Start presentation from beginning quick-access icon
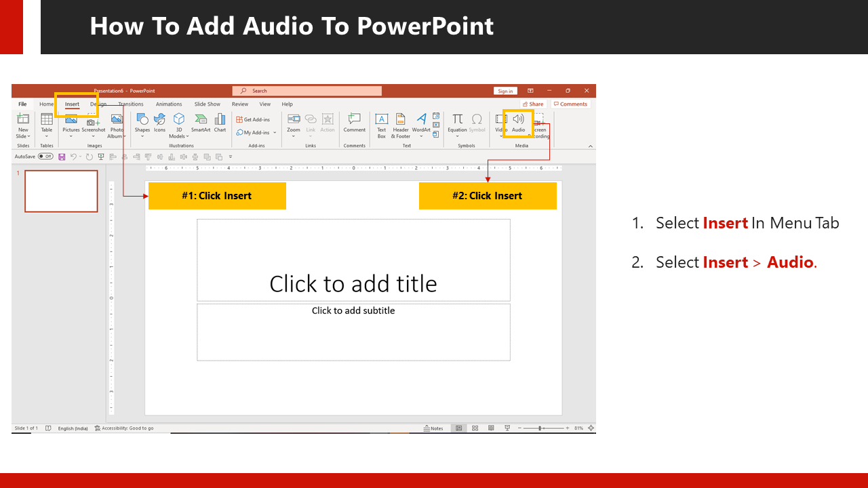The image size is (868, 488). 101,157
